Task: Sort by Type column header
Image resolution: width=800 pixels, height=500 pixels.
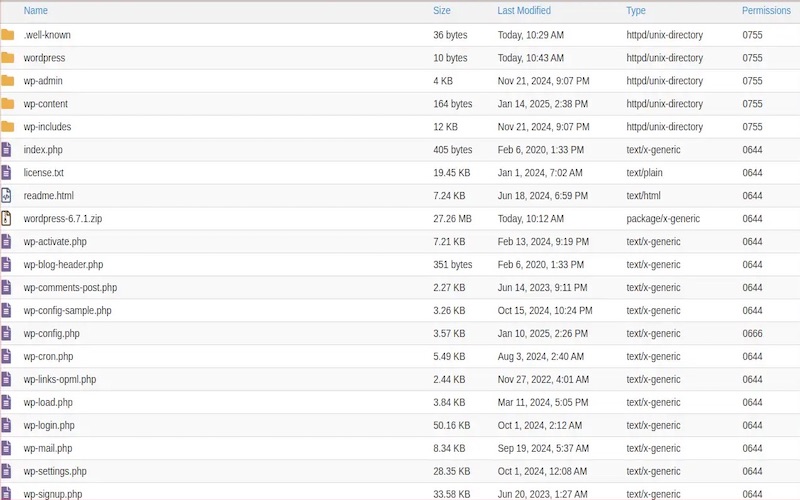Action: 636,11
